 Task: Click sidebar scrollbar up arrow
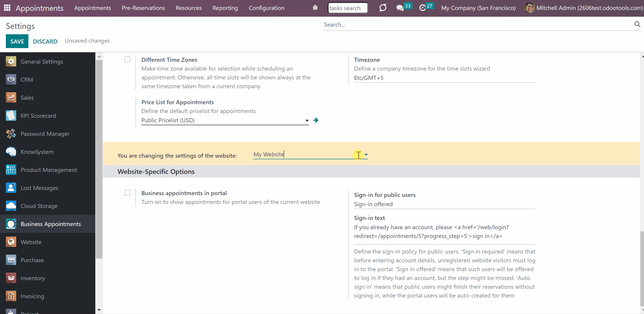[x=99, y=56]
